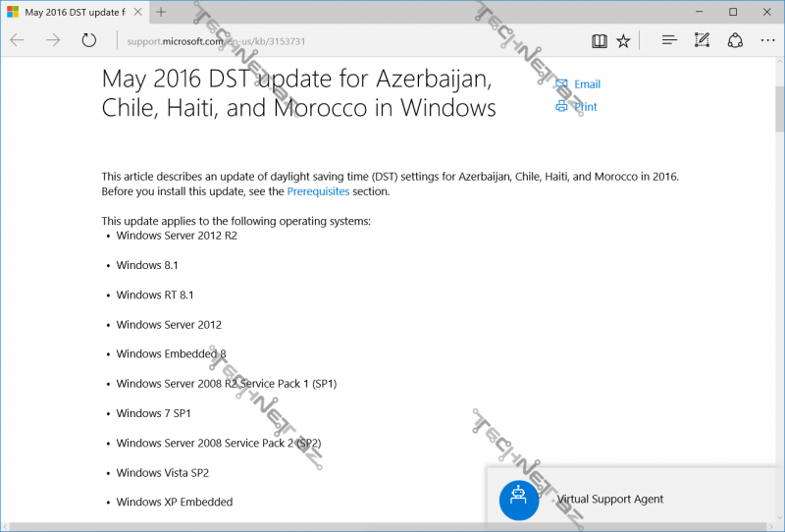Click the Print link on the article
785x532 pixels.
point(585,107)
